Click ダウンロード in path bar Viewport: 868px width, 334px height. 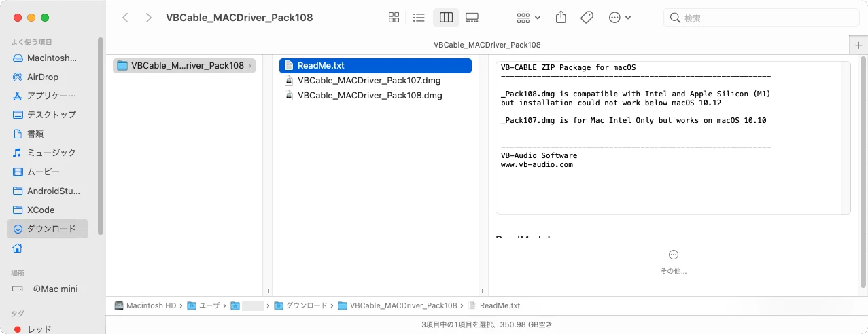tap(300, 305)
